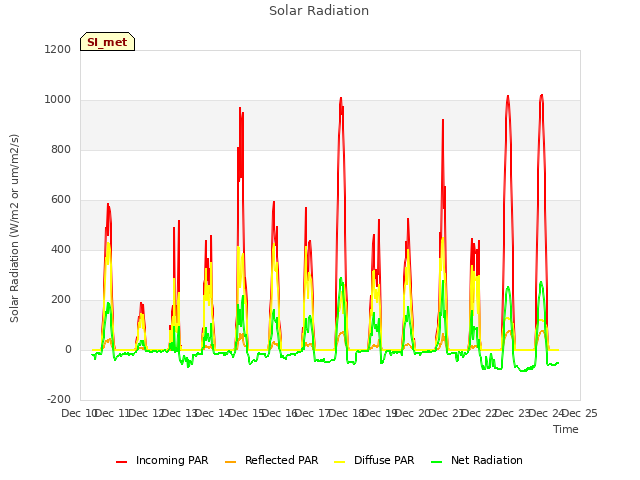
Task: Select the SI_met annotation label
Action: (107, 42)
